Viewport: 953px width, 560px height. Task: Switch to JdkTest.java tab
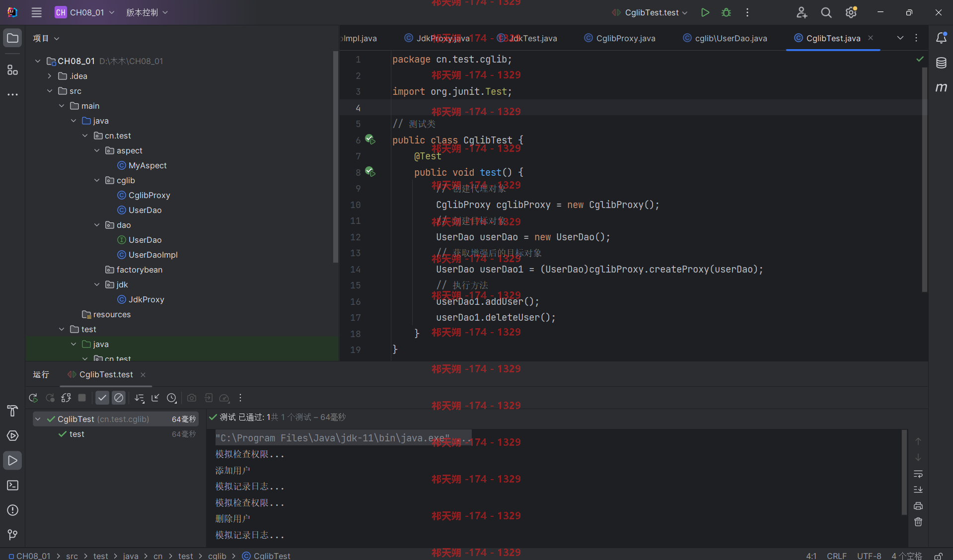point(527,38)
